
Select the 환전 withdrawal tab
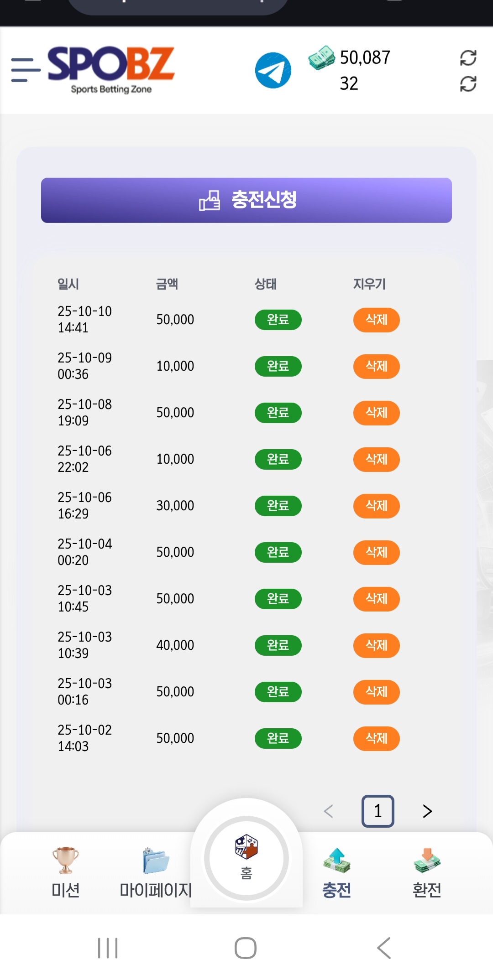pos(427,872)
